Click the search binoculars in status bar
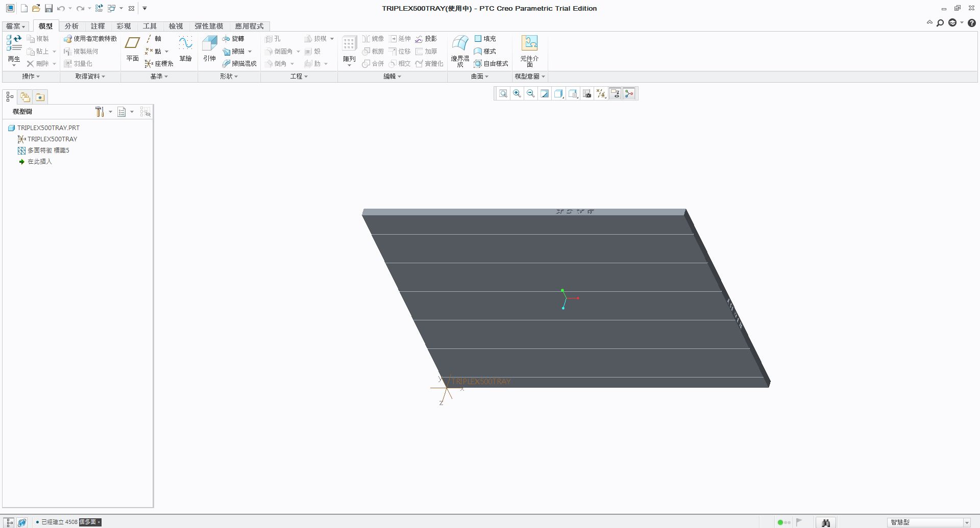The image size is (980, 528). pyautogui.click(x=826, y=522)
